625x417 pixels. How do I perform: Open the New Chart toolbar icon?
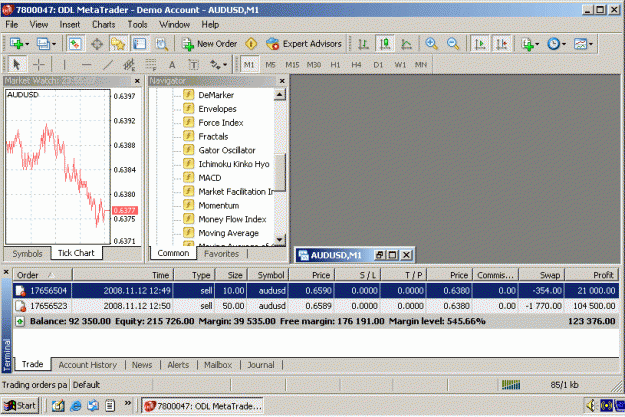(16, 43)
